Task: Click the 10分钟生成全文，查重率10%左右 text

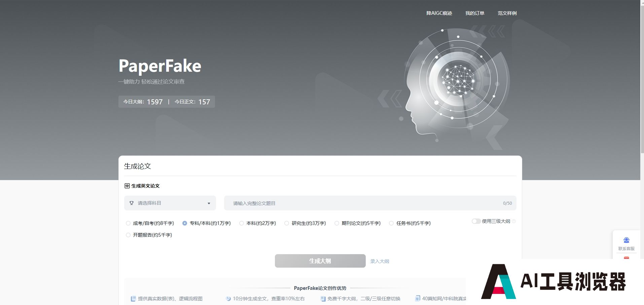Action: click(269, 299)
